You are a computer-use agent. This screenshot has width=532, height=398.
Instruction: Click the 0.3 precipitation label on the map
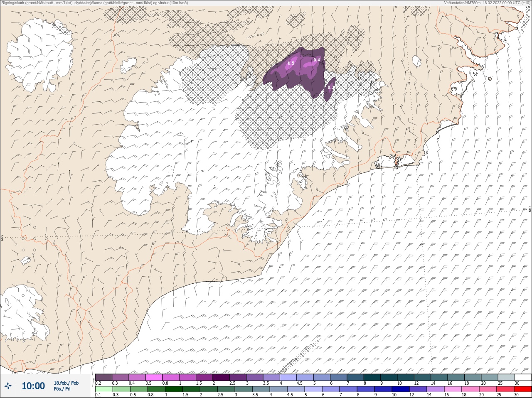[x=331, y=87]
